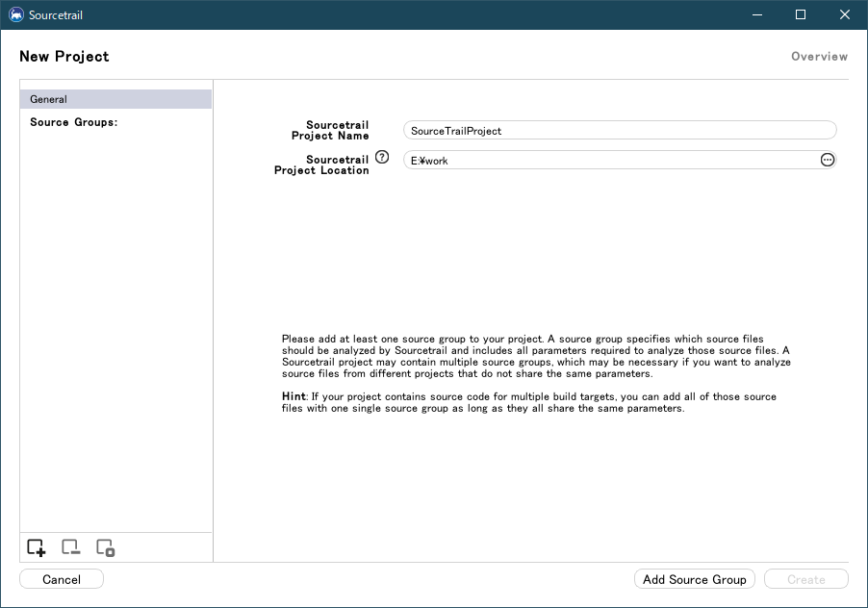Image resolution: width=868 pixels, height=608 pixels.
Task: Click the Hint paragraph text
Action: point(529,402)
